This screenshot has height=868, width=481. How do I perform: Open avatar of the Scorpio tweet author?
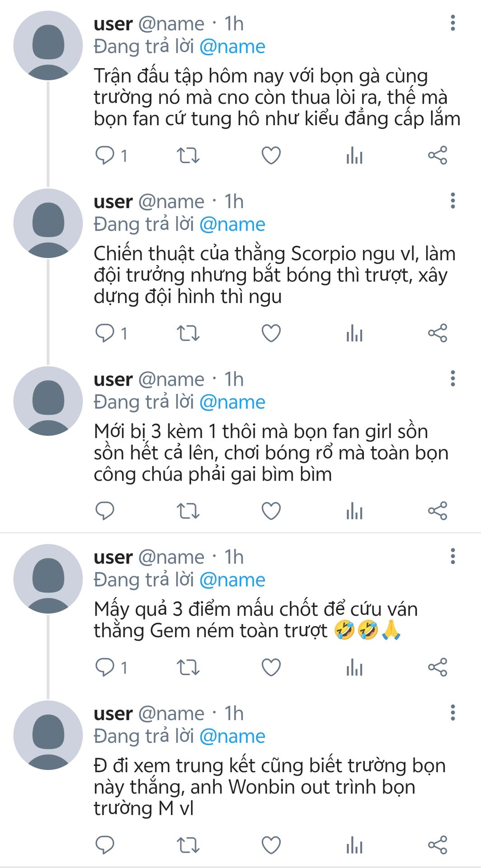[x=48, y=223]
